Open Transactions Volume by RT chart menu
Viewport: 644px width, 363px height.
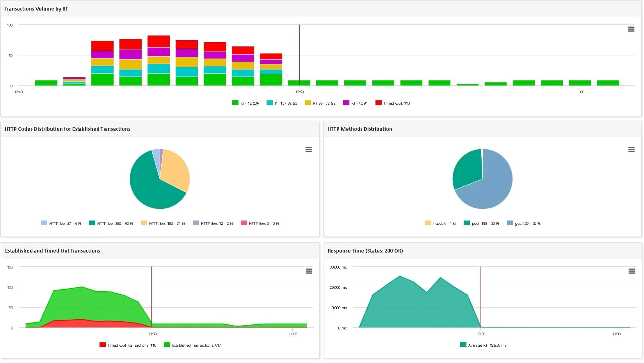point(631,29)
